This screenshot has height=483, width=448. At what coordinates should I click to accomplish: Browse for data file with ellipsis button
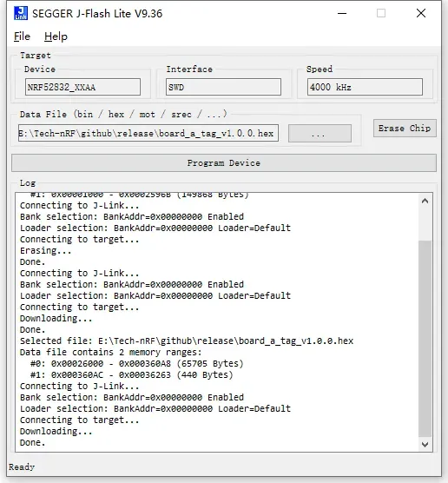click(320, 134)
